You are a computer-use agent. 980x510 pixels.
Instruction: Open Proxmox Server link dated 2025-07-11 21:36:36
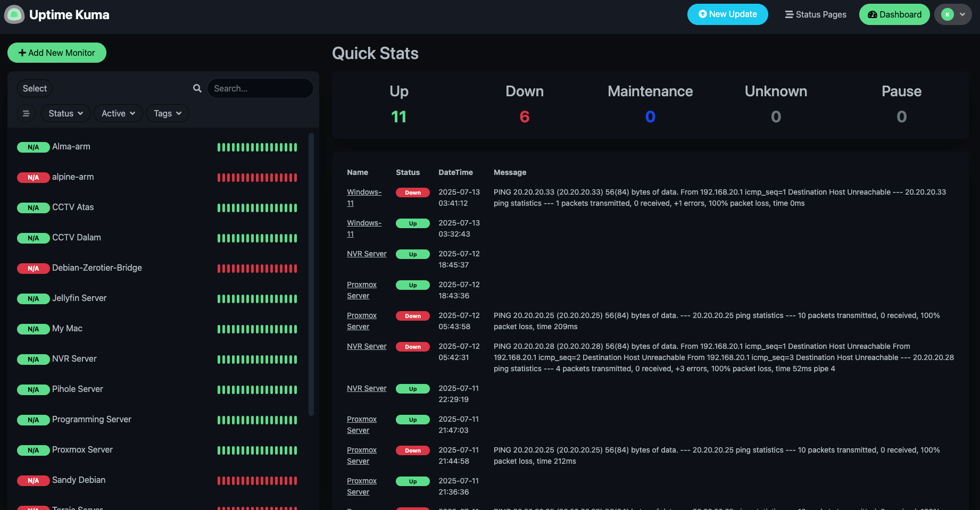pyautogui.click(x=362, y=486)
